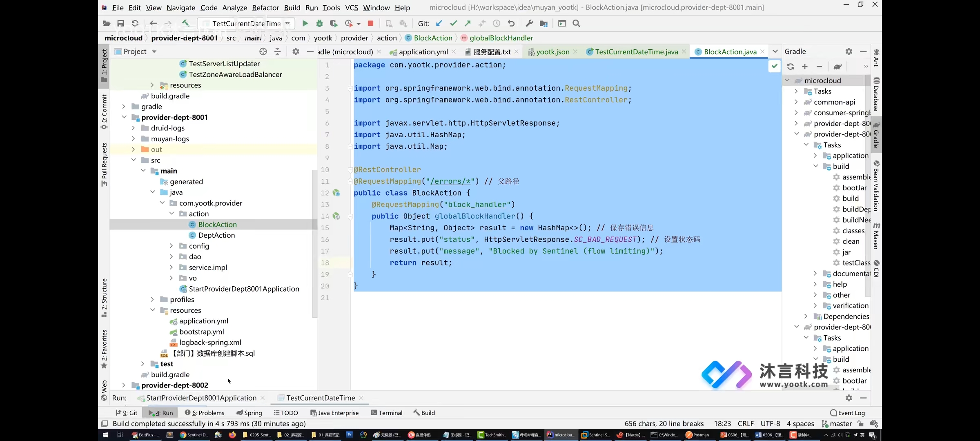
Task: Show Git history with the clock icon
Action: pyautogui.click(x=497, y=24)
